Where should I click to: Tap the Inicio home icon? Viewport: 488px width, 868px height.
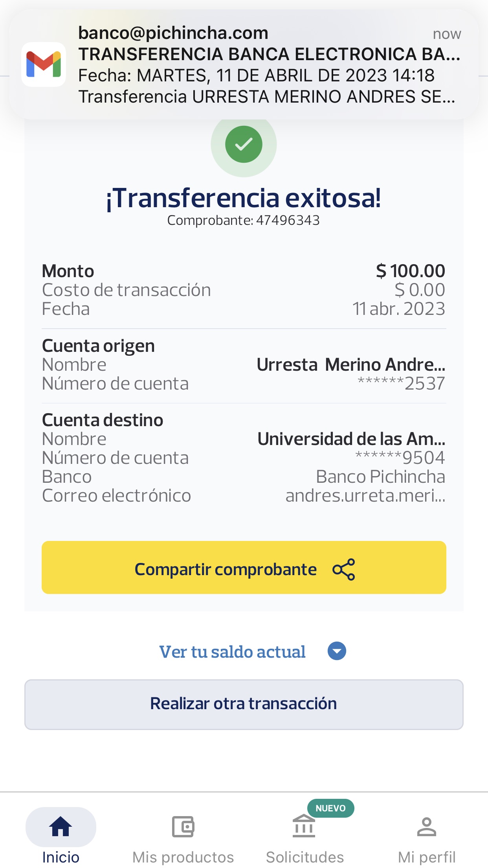click(61, 826)
